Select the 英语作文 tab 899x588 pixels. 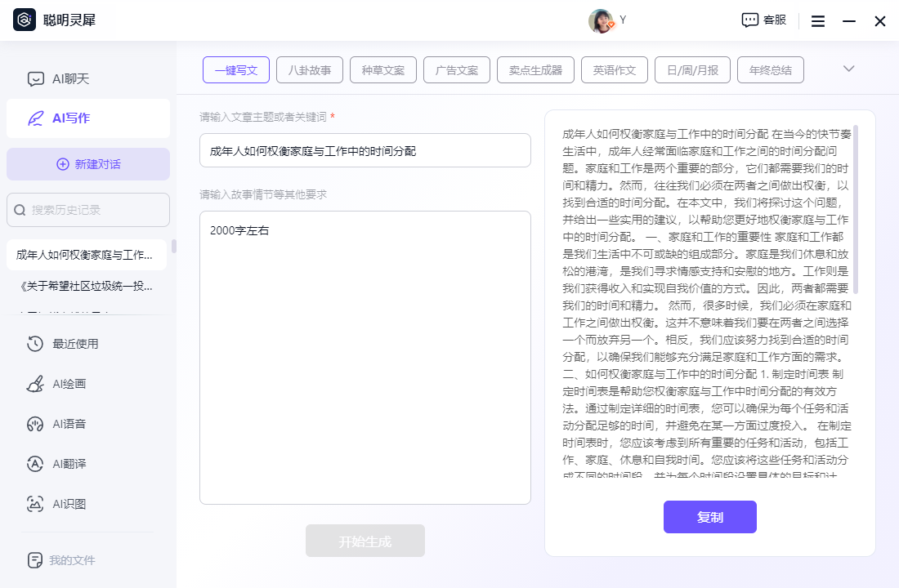[x=614, y=70]
